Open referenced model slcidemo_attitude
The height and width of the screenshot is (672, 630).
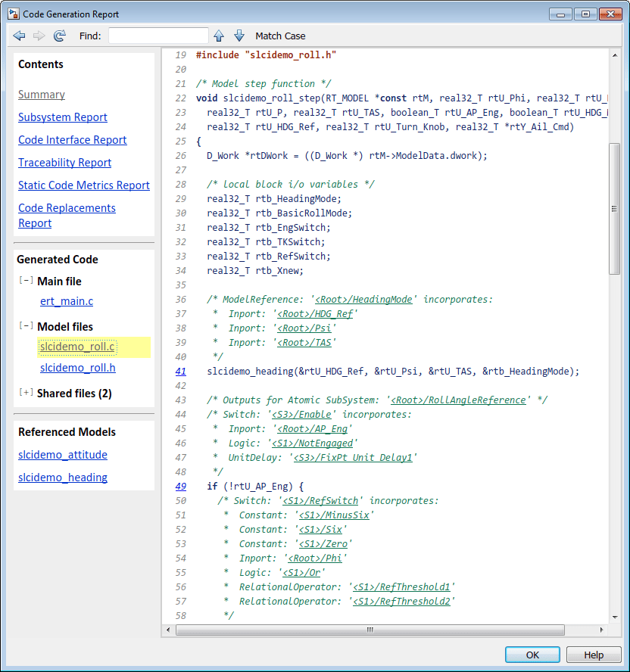click(63, 455)
